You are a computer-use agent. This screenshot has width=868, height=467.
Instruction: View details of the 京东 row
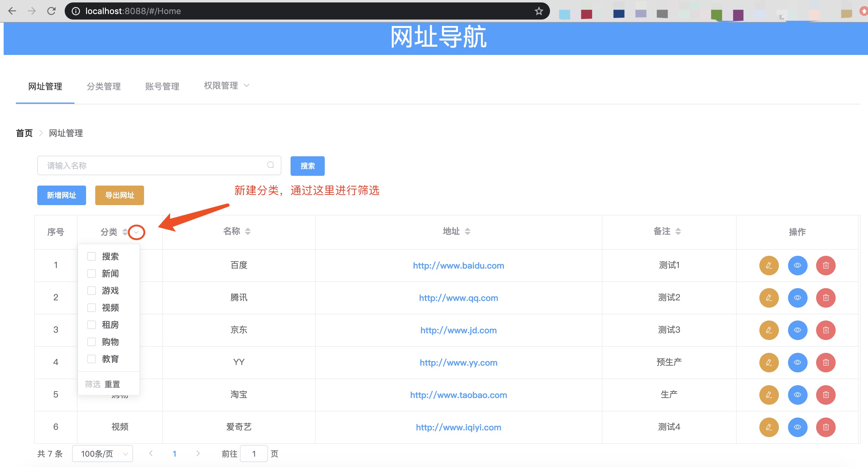click(797, 330)
